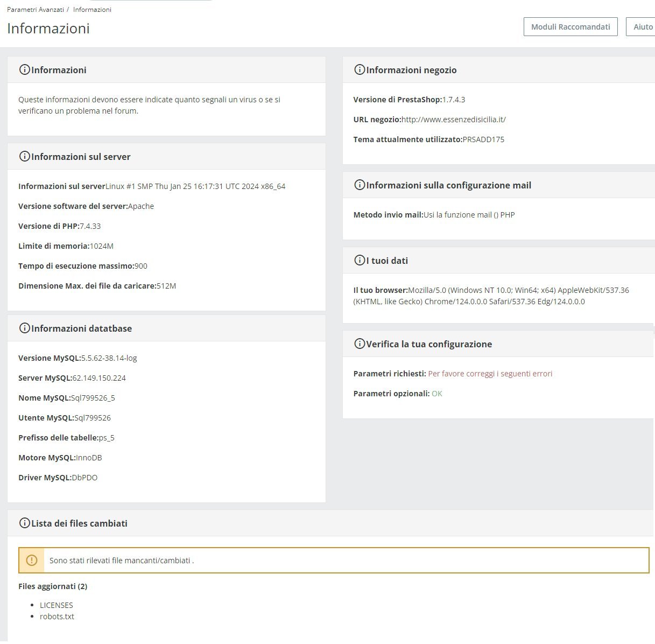Click the MySQL server IP address value
Image resolution: width=655 pixels, height=644 pixels.
click(x=99, y=378)
